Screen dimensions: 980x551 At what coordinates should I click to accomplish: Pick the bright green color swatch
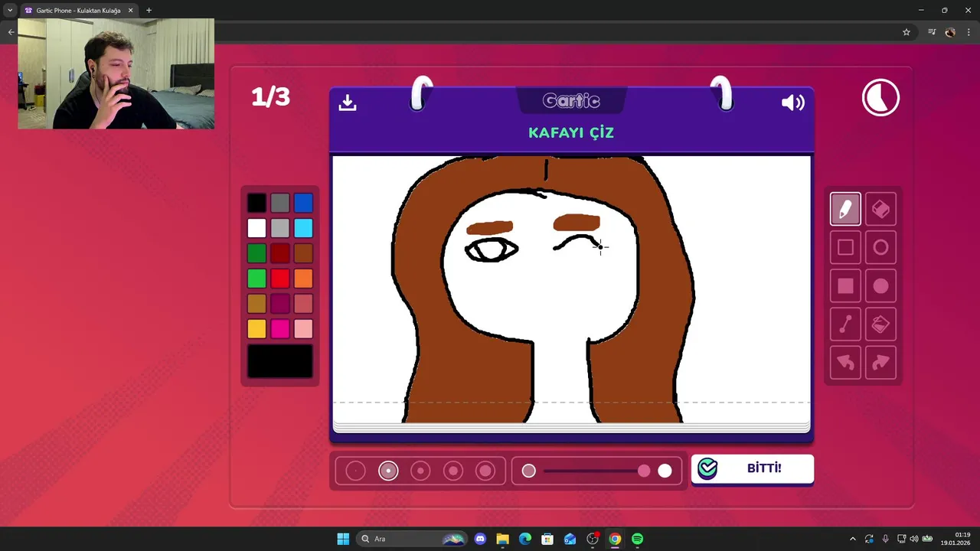point(256,279)
